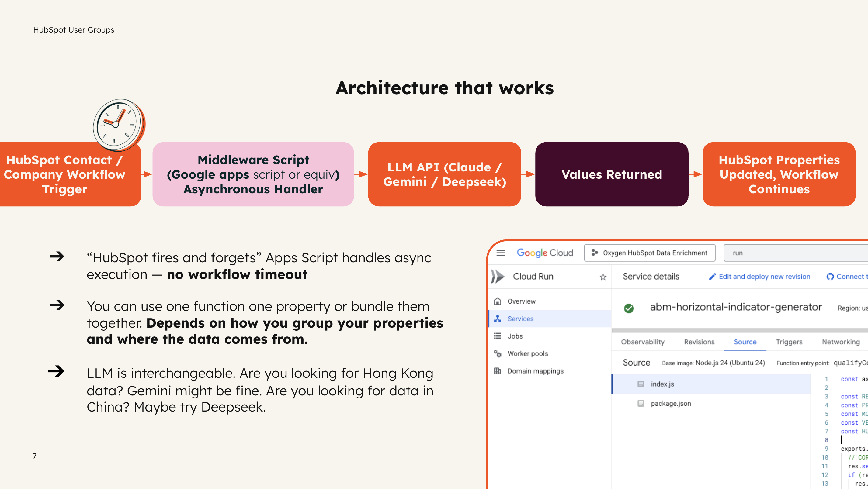Open the Oxygen HubSpot Data Enrichment project selector
The width and height of the screenshot is (868, 489).
pos(650,253)
